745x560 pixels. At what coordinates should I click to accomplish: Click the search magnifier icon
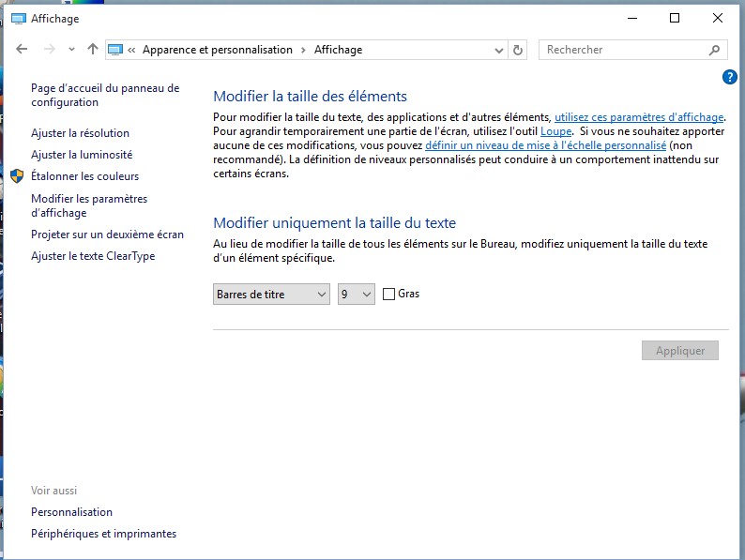[715, 50]
